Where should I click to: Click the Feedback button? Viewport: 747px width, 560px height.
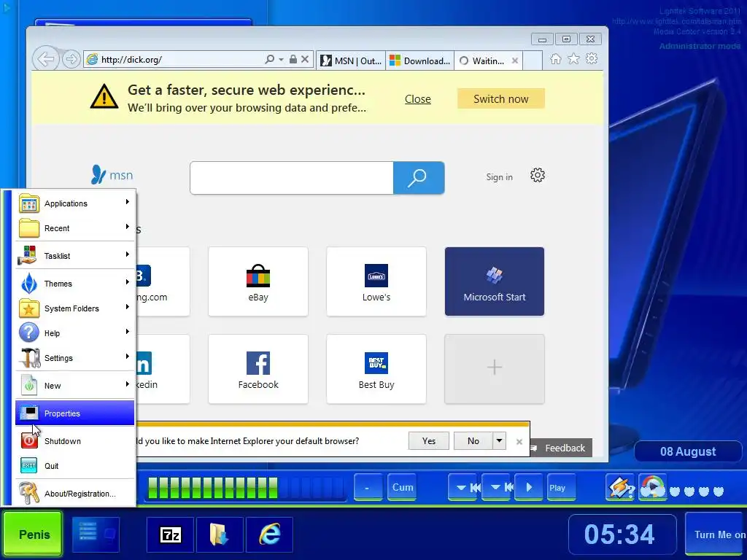tap(560, 448)
